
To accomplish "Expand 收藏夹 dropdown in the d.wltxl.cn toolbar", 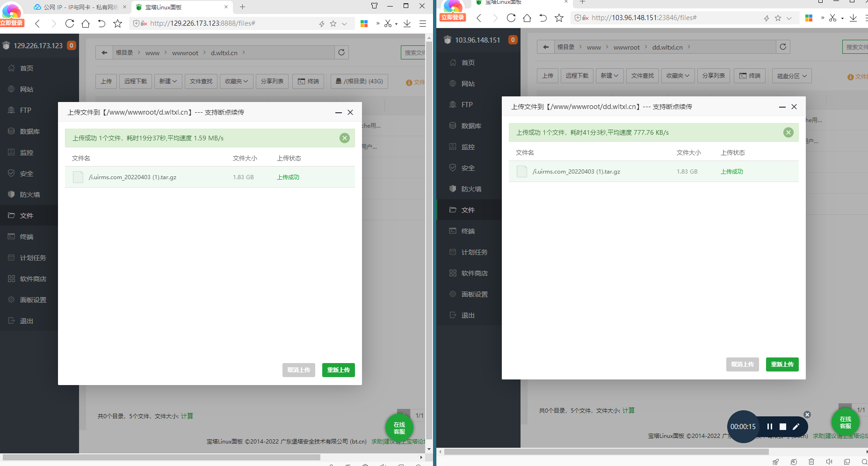I will click(236, 81).
